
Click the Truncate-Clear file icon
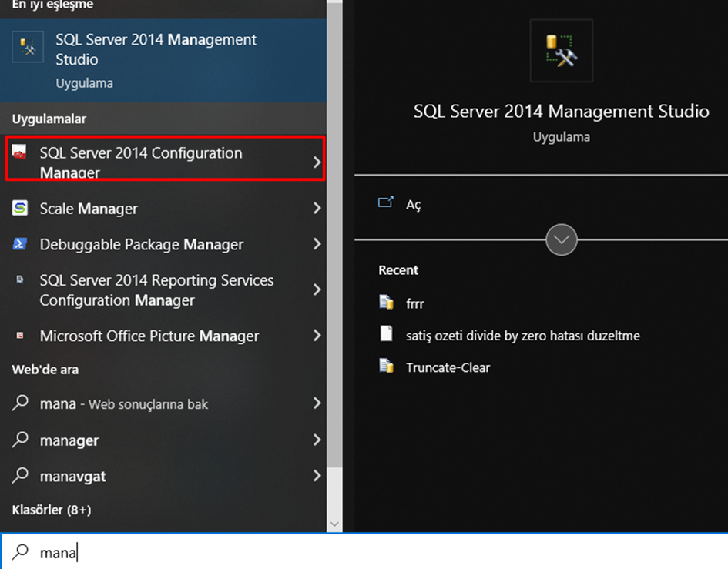[x=386, y=366]
